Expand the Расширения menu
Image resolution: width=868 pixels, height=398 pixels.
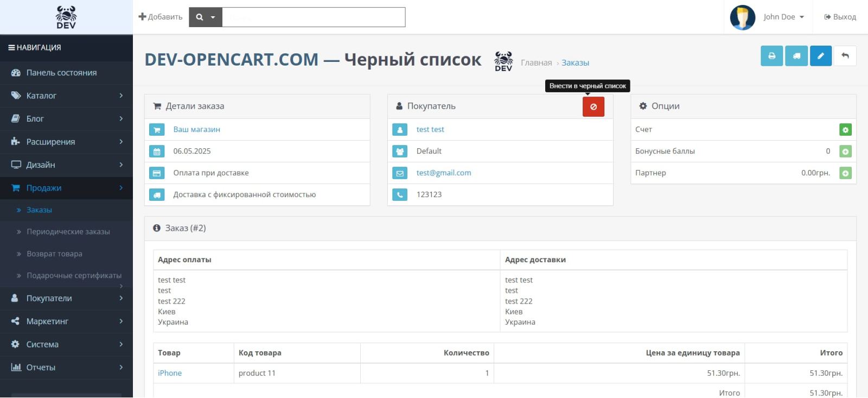tap(66, 142)
